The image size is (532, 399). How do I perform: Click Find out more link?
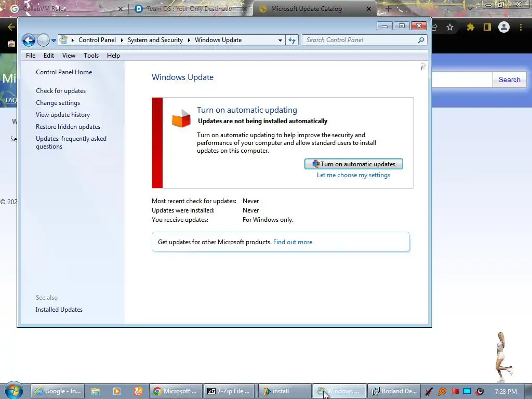(293, 242)
